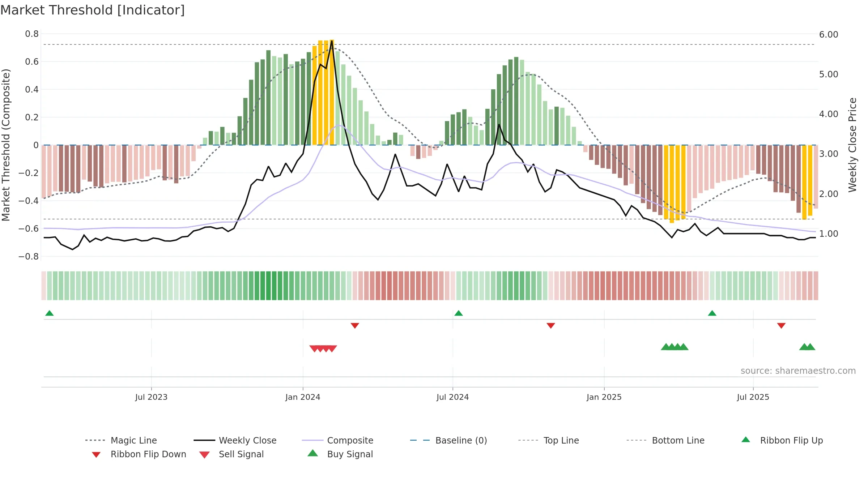Click the red Ribbon Flip Down legend triangle

click(x=96, y=455)
